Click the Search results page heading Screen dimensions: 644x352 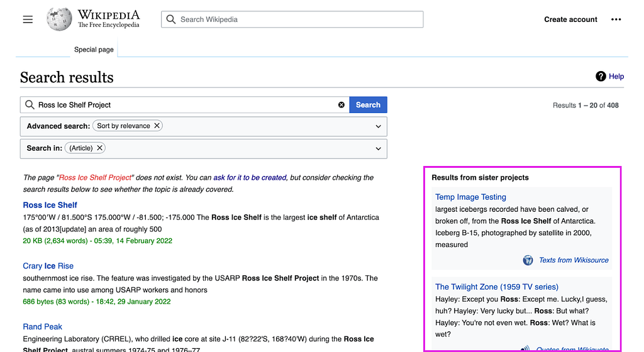click(67, 77)
